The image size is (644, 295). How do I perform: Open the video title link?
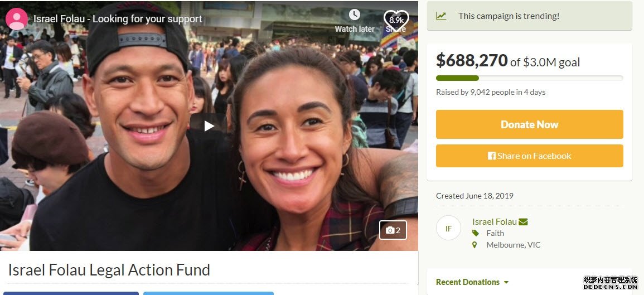point(118,19)
